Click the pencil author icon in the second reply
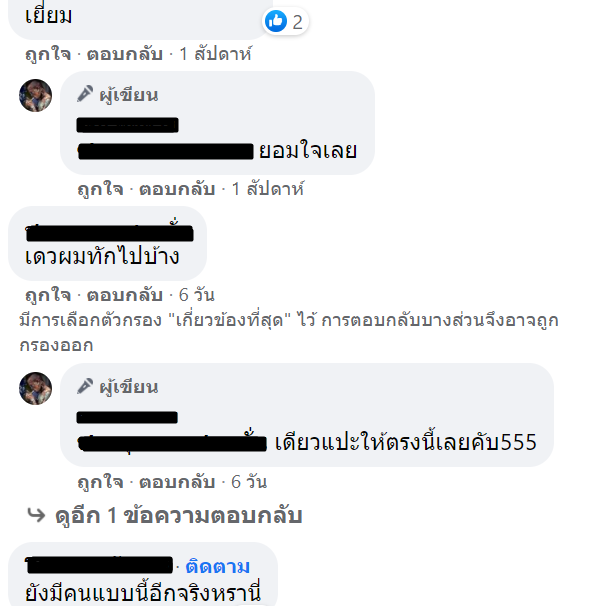Viewport: 594px width, 606px height. tap(85, 386)
